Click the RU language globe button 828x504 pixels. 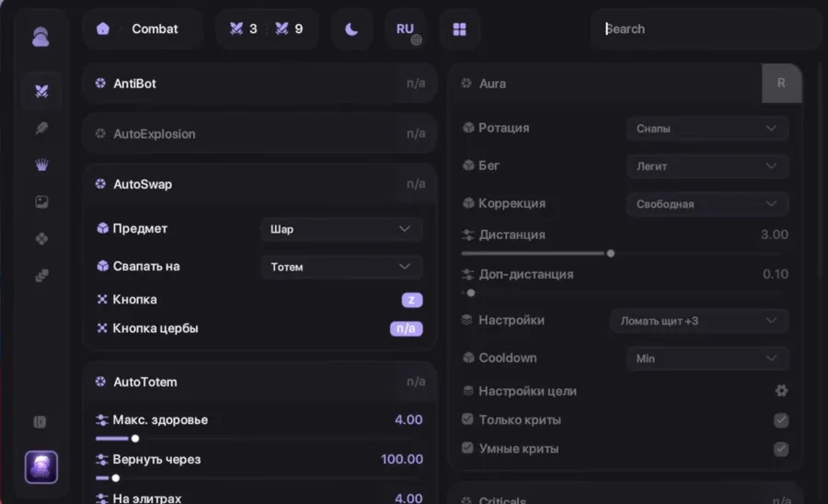point(406,29)
